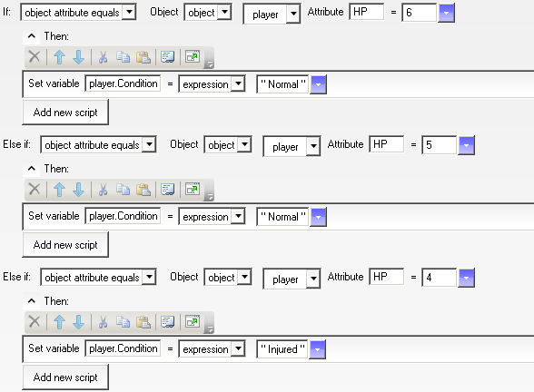Image resolution: width=534 pixels, height=392 pixels.
Task: Click the HP value field containing 4
Action: [440, 278]
